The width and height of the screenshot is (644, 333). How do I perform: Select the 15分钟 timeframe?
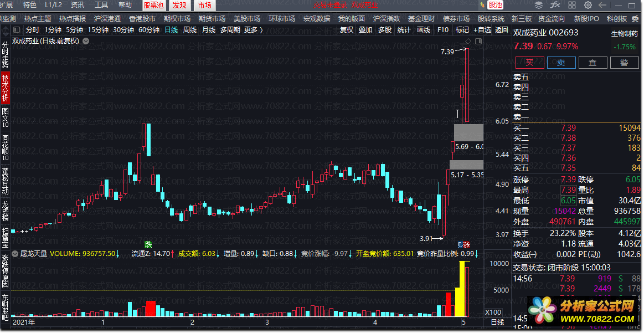point(98,30)
